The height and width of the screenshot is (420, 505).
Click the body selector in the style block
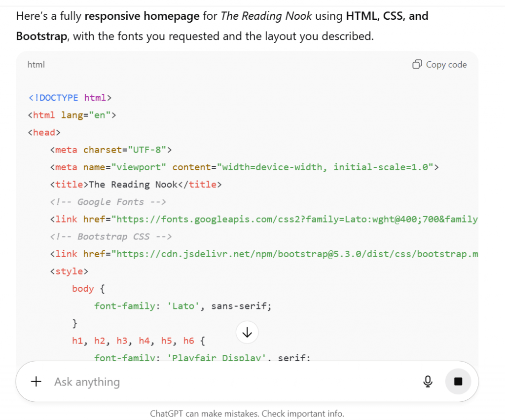[x=82, y=288]
